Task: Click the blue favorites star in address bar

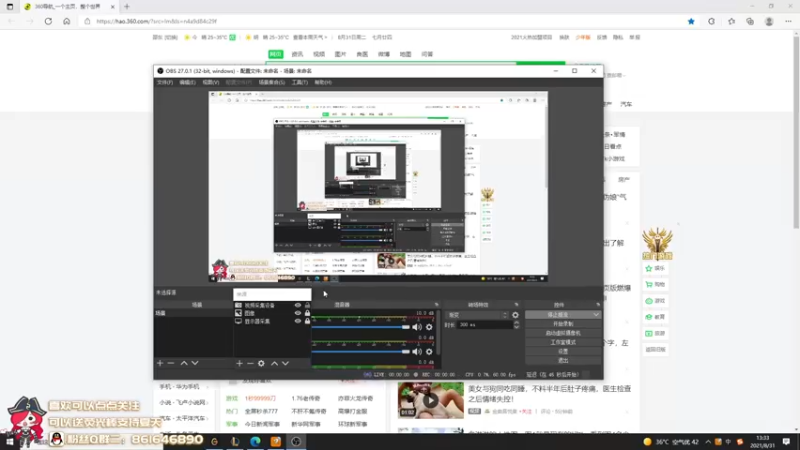Action: [691, 21]
